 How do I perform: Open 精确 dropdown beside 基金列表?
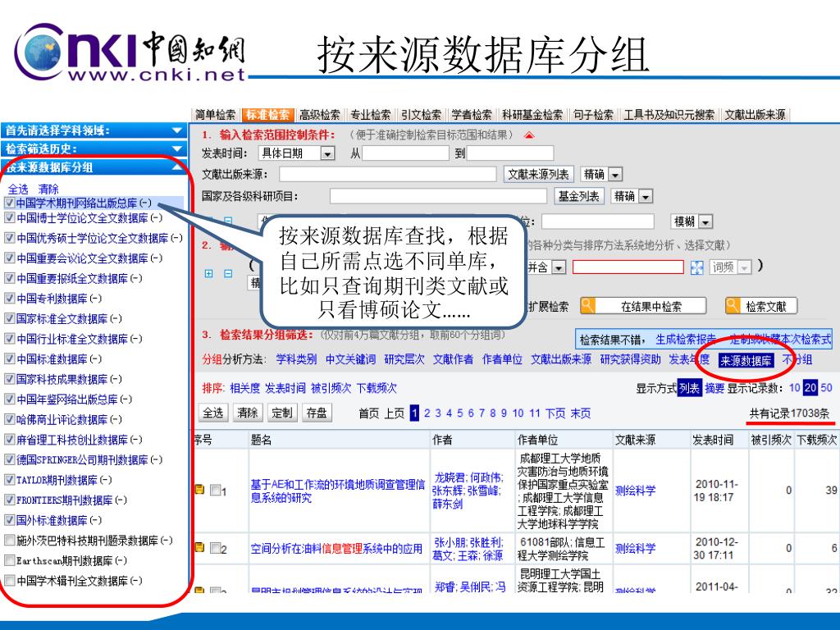pos(646,197)
